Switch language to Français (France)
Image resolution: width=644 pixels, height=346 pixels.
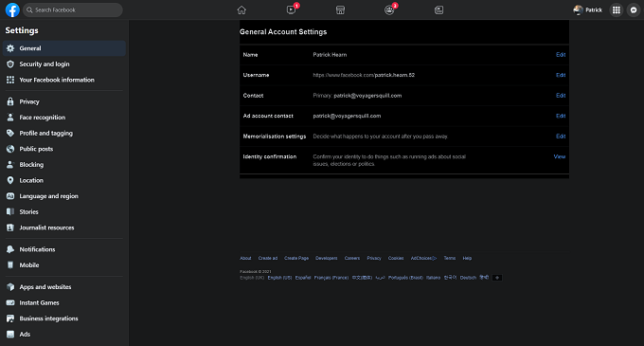pyautogui.click(x=331, y=278)
